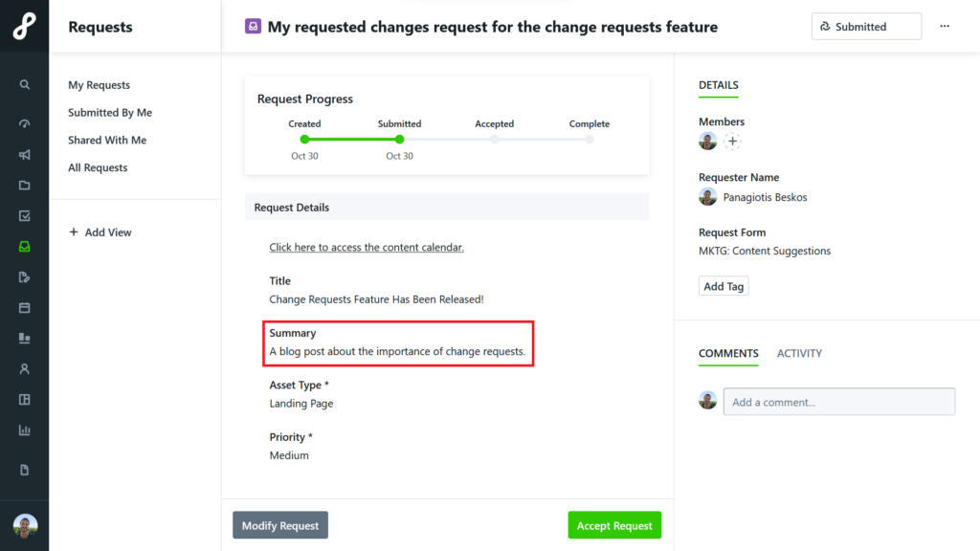Click the Accepted step on progress bar
980x551 pixels.
point(495,140)
